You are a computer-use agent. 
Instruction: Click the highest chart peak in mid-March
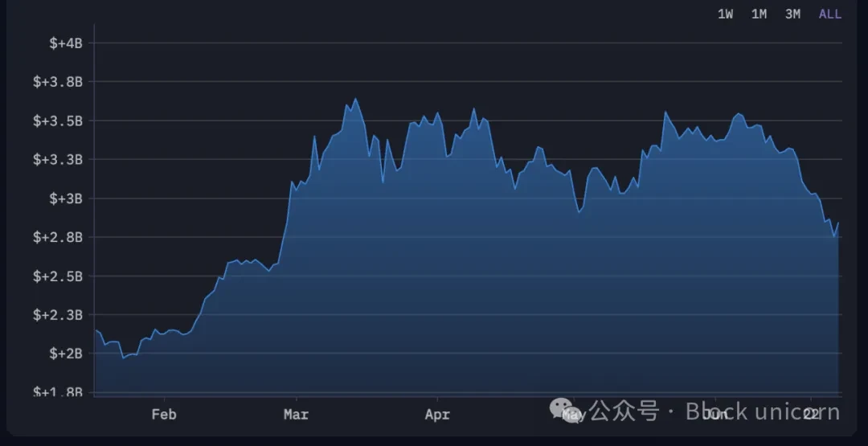click(355, 99)
